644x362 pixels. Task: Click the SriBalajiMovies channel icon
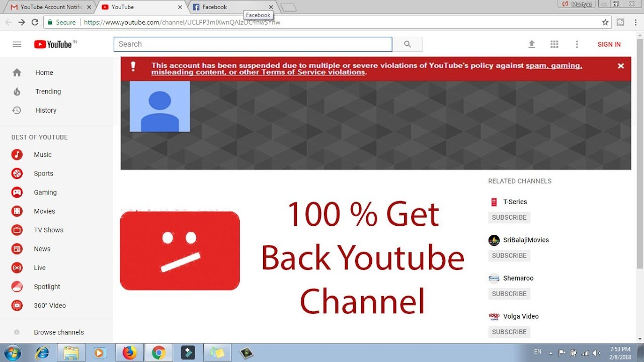494,240
